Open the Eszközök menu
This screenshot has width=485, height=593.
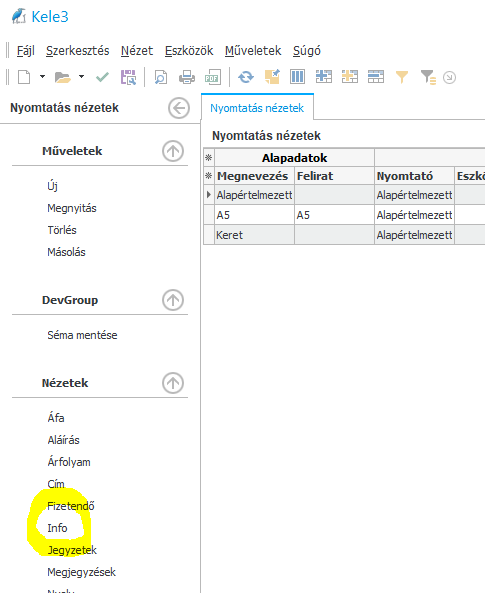click(x=189, y=51)
